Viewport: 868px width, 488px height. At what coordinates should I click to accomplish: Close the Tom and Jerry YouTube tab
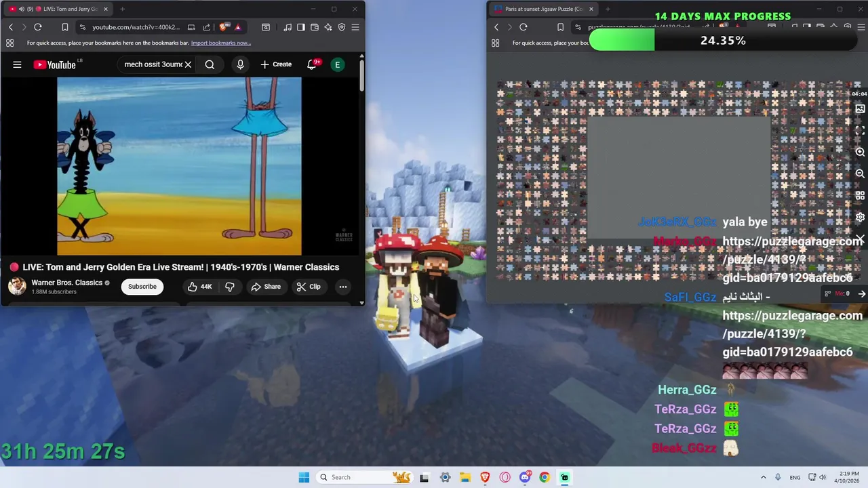106,9
